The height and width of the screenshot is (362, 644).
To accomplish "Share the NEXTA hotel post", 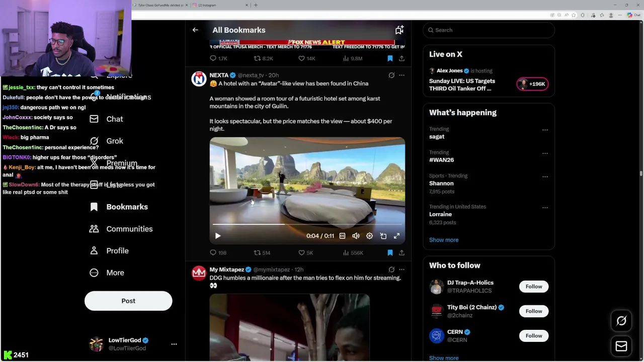I will tap(401, 253).
